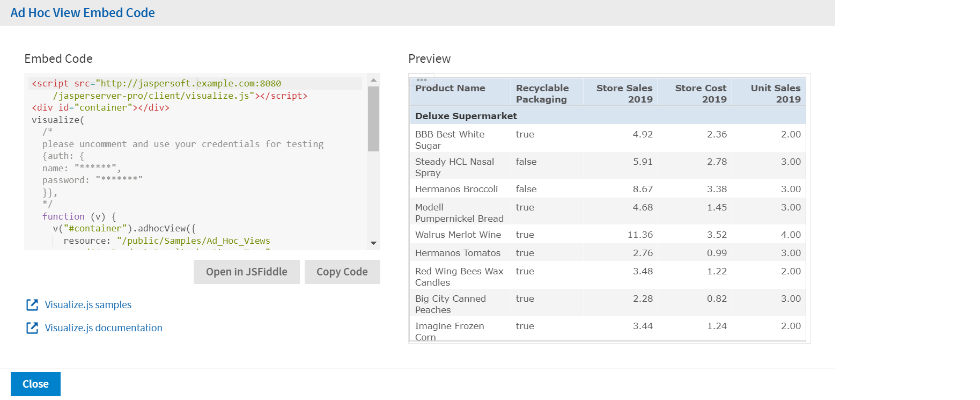Click the three-dot handle above the preview table

click(x=422, y=80)
